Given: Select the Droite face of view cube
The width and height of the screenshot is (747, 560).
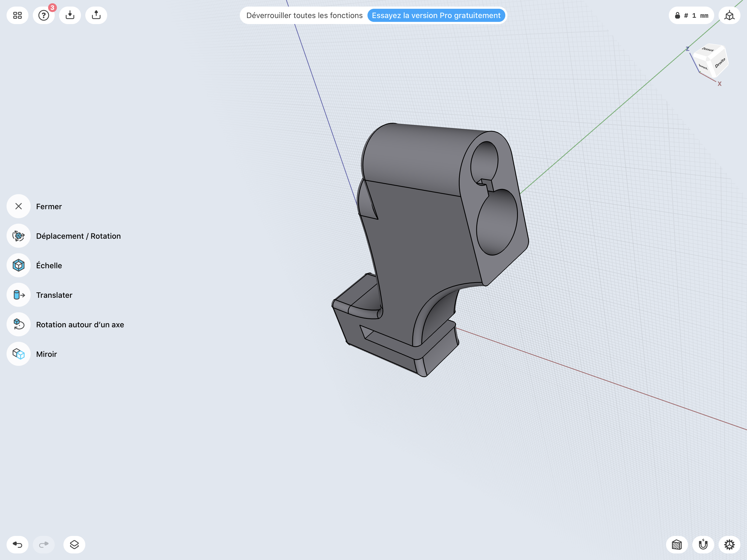Looking at the screenshot, I should [x=720, y=63].
